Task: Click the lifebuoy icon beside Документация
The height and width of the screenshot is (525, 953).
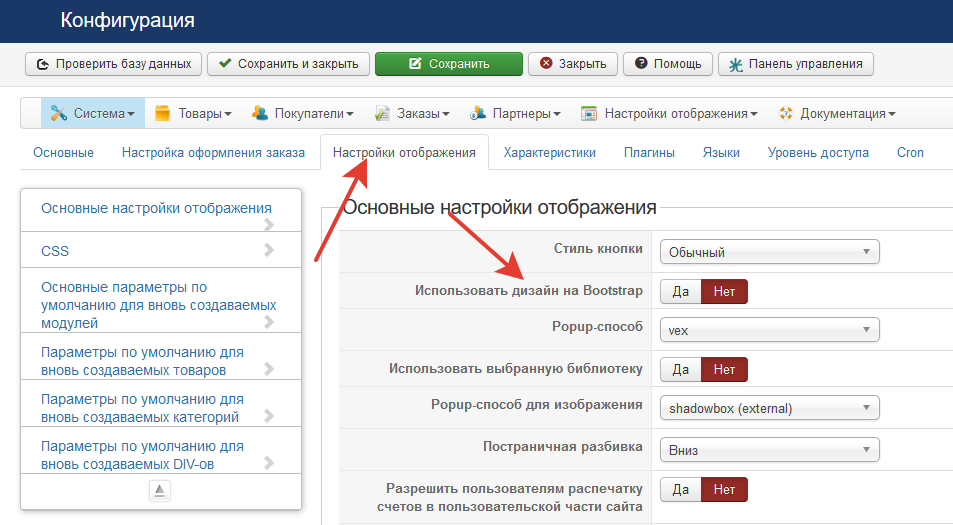Action: pos(786,113)
